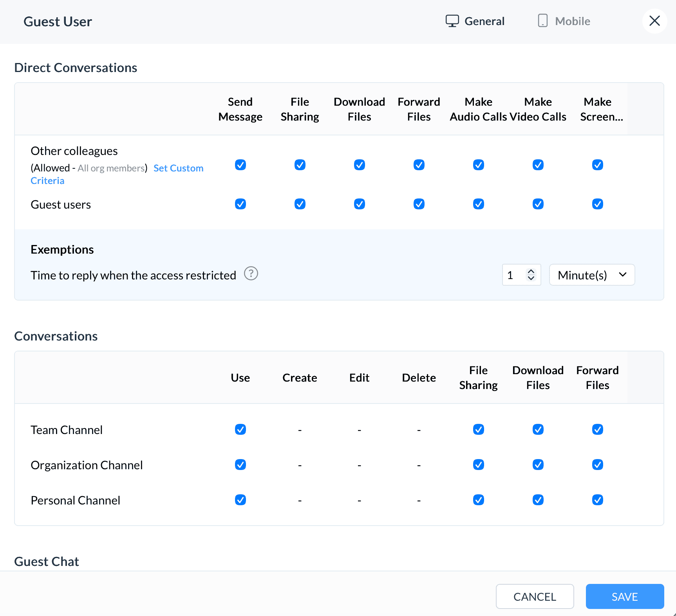Uncheck Make Audio Calls for Other colleagues
The width and height of the screenshot is (676, 616).
tap(479, 165)
